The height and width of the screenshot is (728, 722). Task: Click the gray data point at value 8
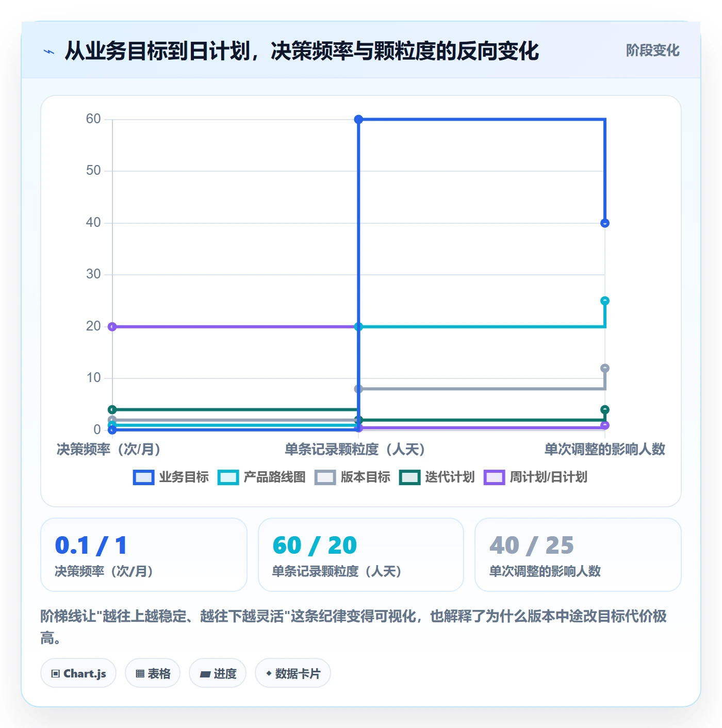coord(358,389)
